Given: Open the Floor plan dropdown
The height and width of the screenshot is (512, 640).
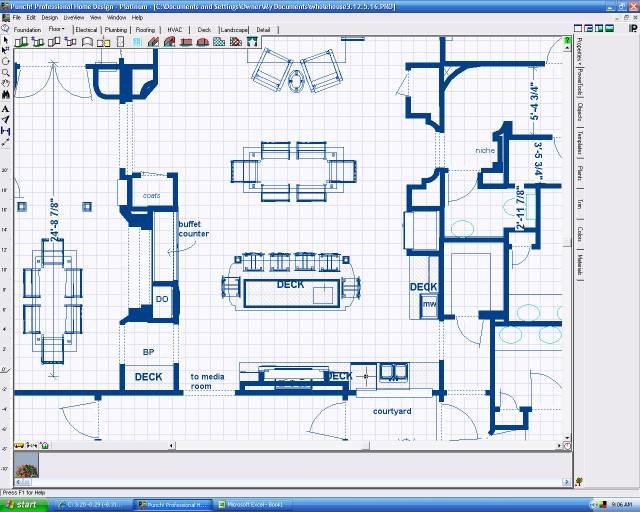Looking at the screenshot, I should [56, 29].
